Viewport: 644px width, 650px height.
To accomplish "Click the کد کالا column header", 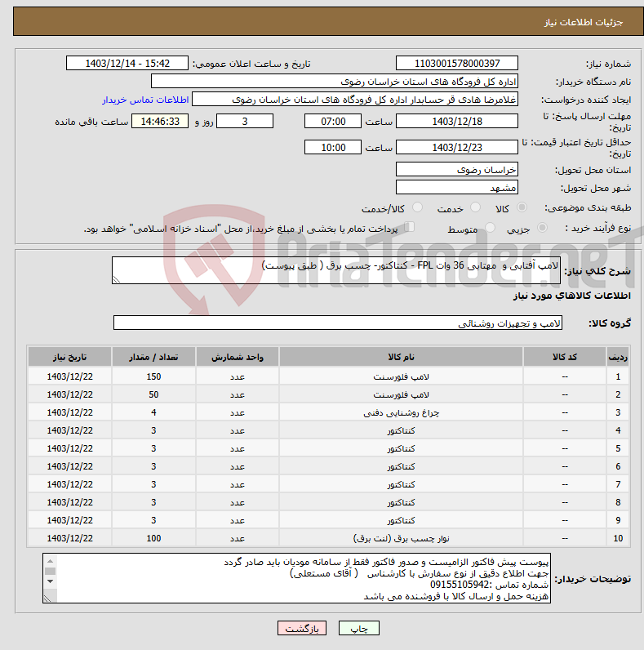I will [565, 357].
